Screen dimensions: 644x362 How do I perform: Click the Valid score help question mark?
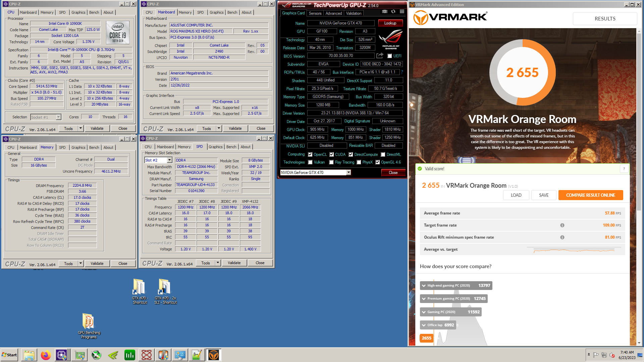click(x=624, y=169)
